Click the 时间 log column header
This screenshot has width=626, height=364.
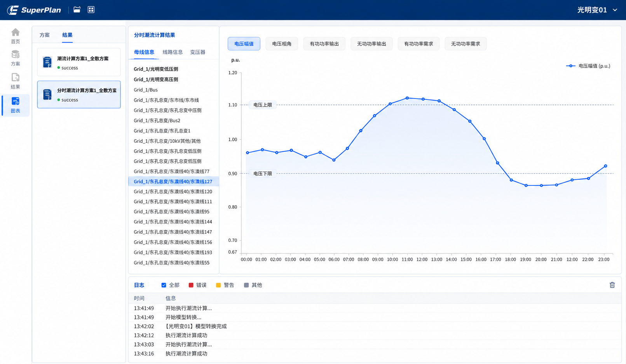[139, 298]
